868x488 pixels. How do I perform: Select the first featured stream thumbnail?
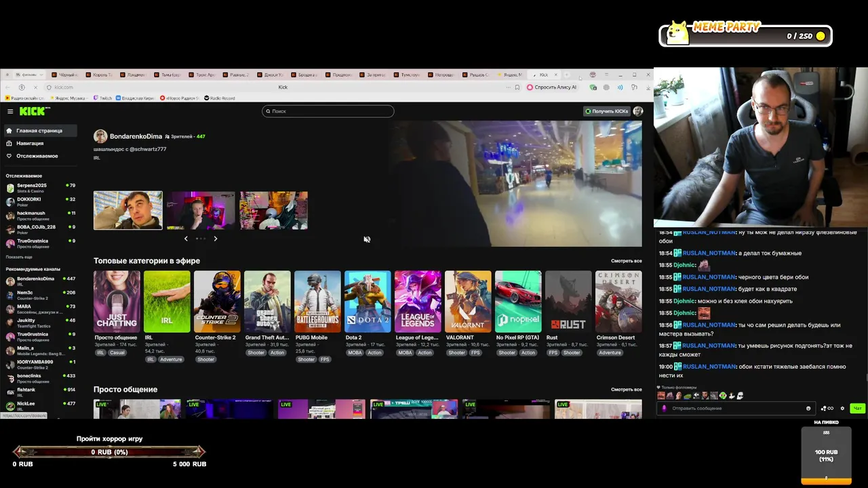pyautogui.click(x=128, y=210)
